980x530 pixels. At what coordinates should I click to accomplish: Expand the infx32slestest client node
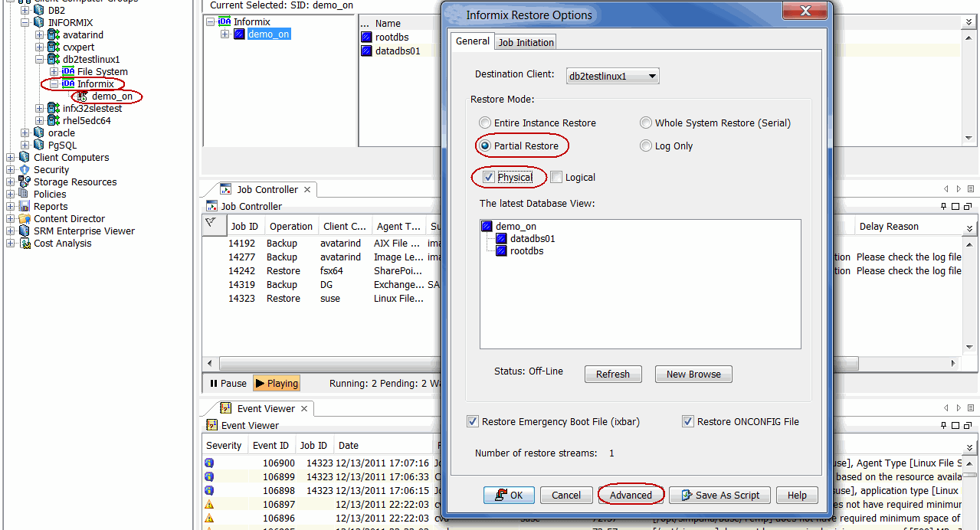40,109
